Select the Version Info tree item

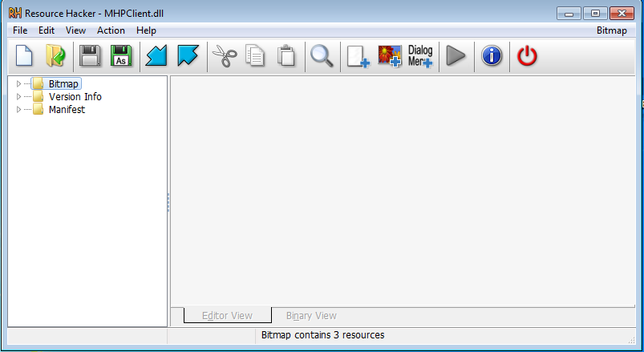[x=75, y=96]
